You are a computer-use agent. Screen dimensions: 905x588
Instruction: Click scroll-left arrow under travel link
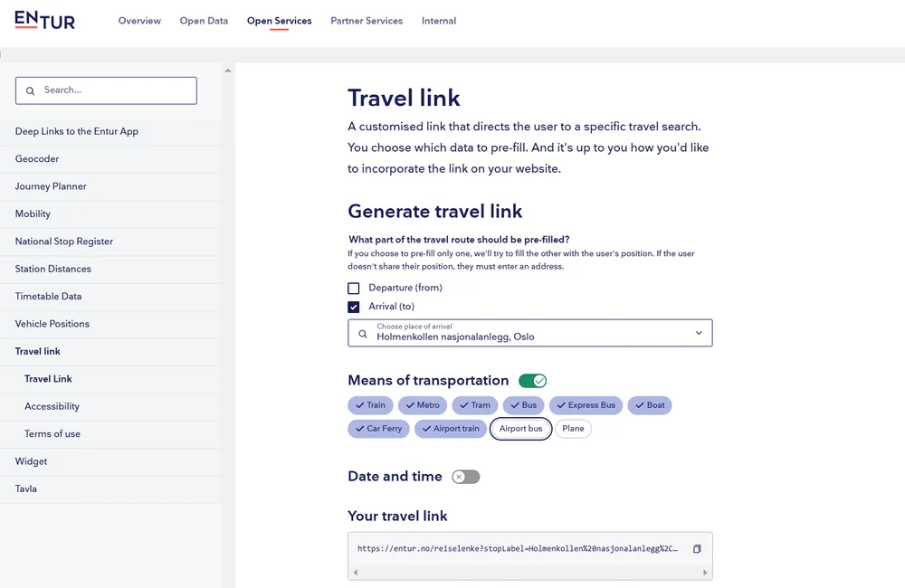tap(355, 573)
